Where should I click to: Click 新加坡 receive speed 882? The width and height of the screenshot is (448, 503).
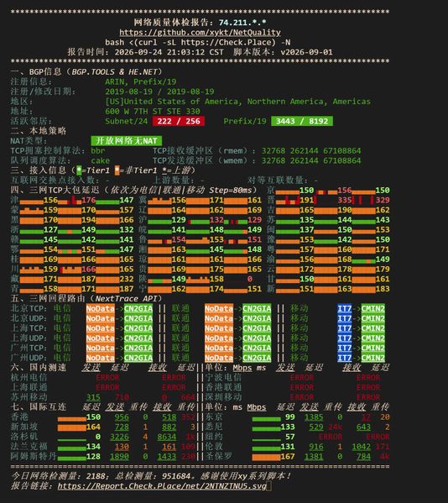tap(169, 427)
